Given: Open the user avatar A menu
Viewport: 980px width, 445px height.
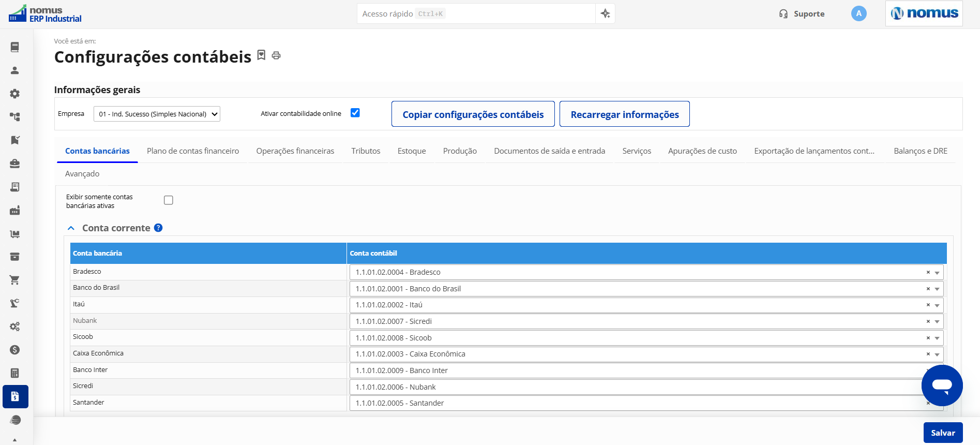Looking at the screenshot, I should point(858,13).
